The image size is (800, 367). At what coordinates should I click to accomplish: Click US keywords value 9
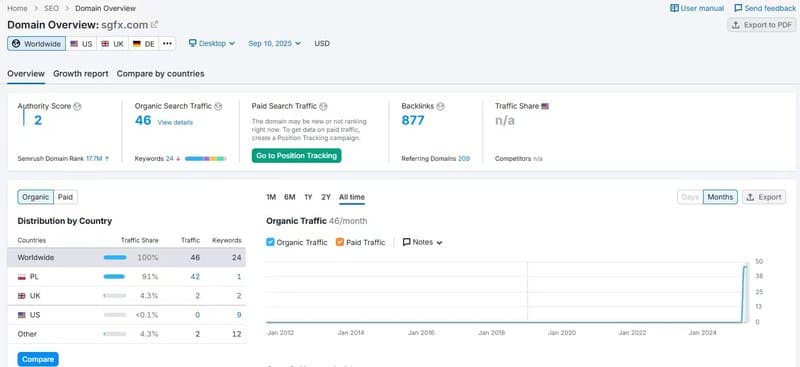239,315
